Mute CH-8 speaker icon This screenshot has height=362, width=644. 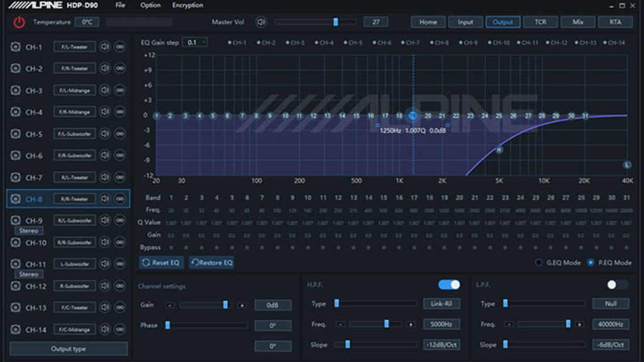(x=105, y=199)
